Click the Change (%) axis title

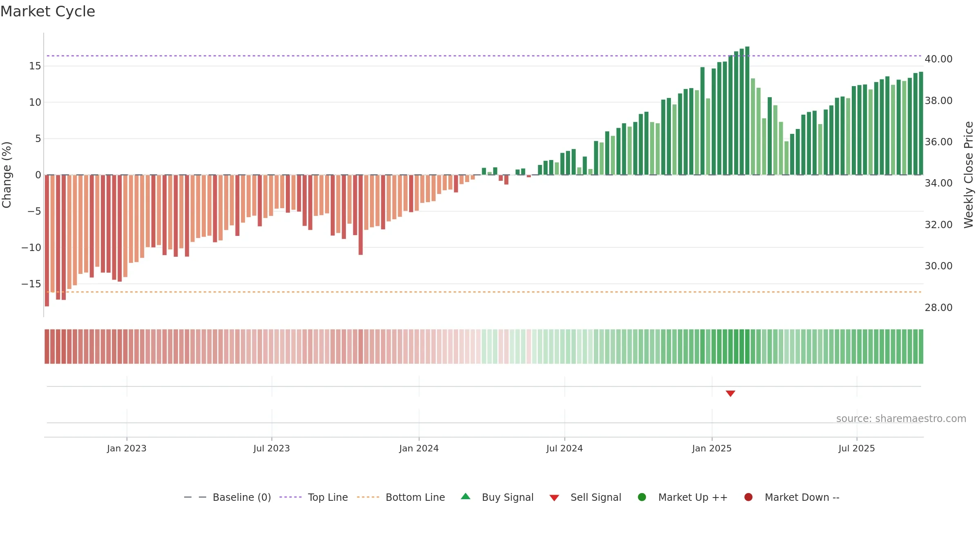tap(7, 175)
